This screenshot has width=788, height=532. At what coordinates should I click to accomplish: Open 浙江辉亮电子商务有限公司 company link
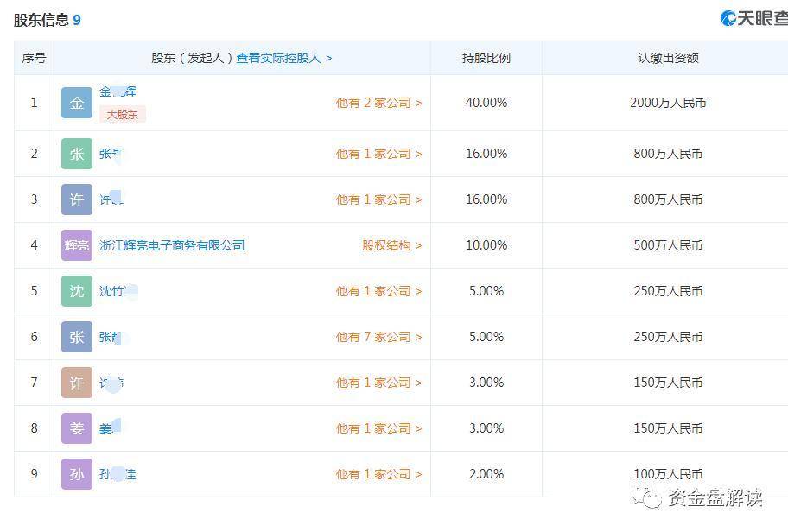point(172,245)
